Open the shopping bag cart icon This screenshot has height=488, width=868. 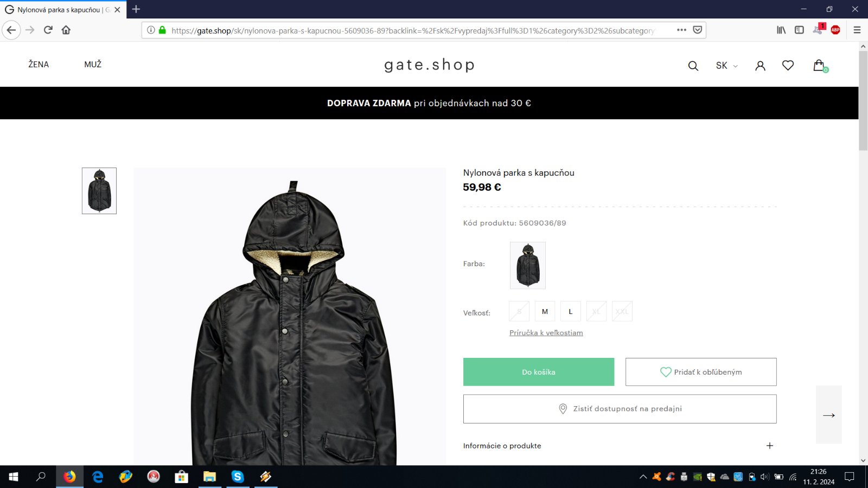coord(820,66)
